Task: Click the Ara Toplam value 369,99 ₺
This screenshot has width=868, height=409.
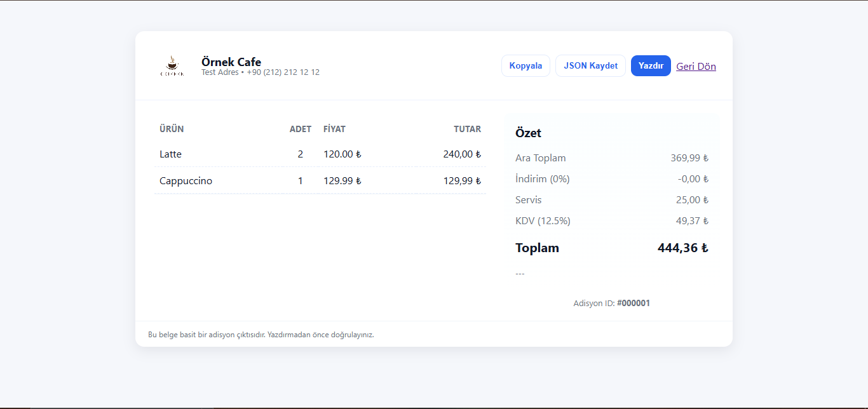Action: pyautogui.click(x=689, y=158)
